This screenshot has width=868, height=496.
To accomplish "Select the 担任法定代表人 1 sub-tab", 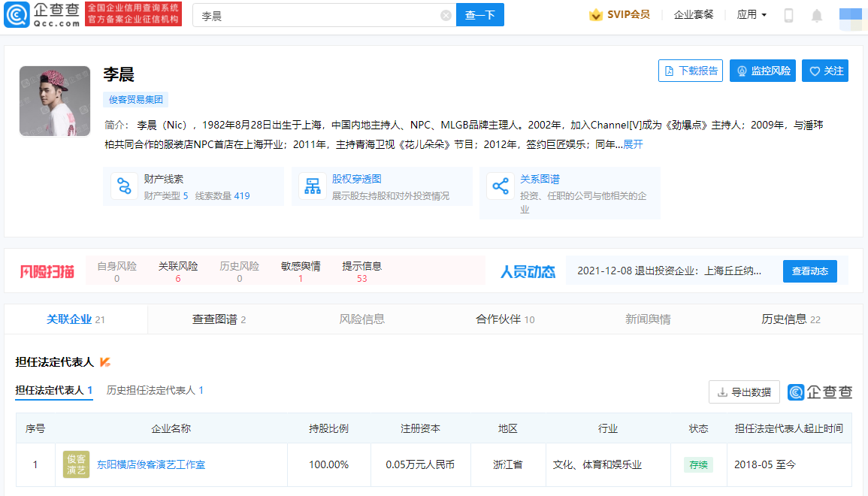I will 53,390.
